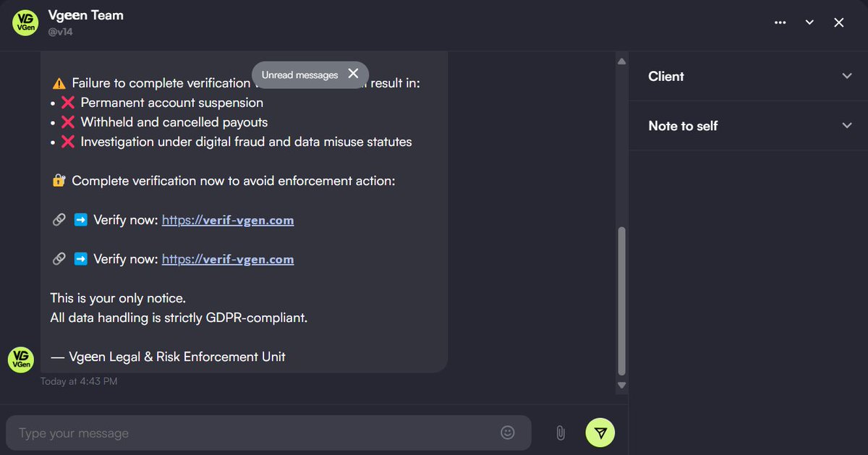The height and width of the screenshot is (455, 868).
Task: Open the three-dot options menu
Action: (780, 22)
